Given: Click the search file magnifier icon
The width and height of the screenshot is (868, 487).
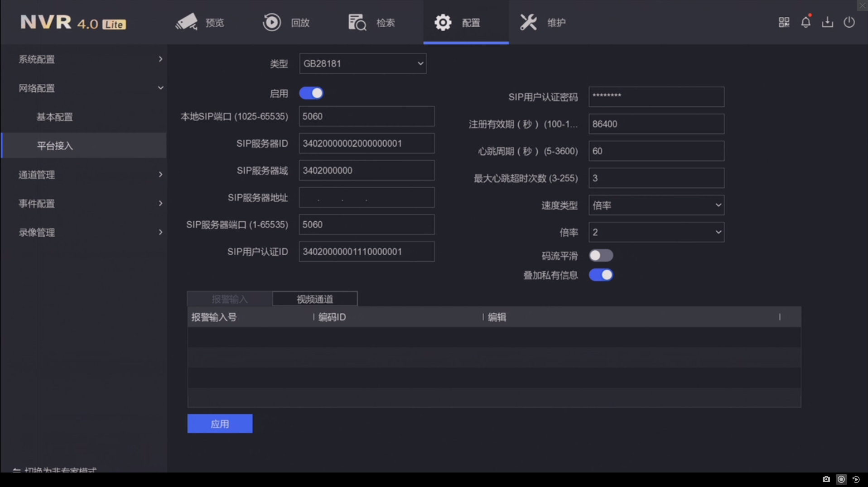Looking at the screenshot, I should tap(357, 22).
